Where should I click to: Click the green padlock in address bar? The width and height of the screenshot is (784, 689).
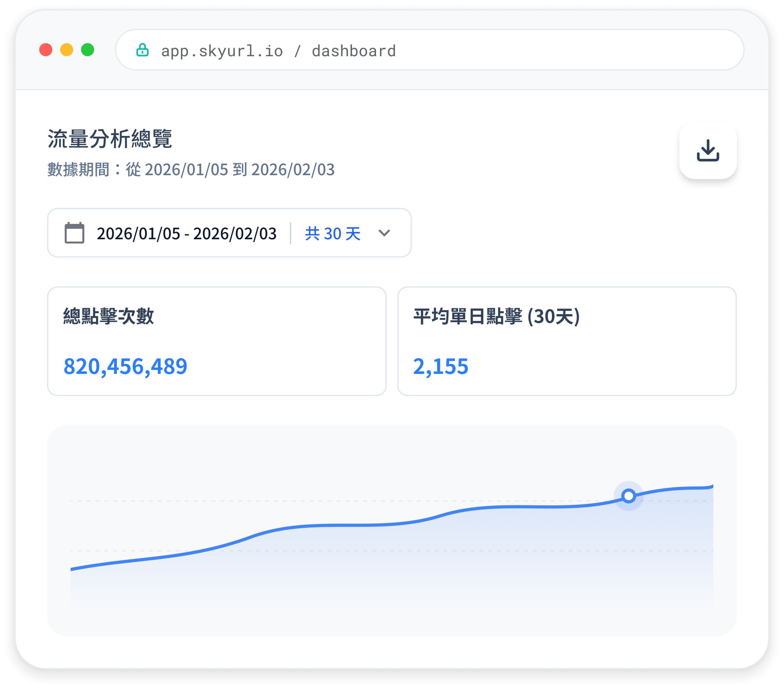pos(142,50)
